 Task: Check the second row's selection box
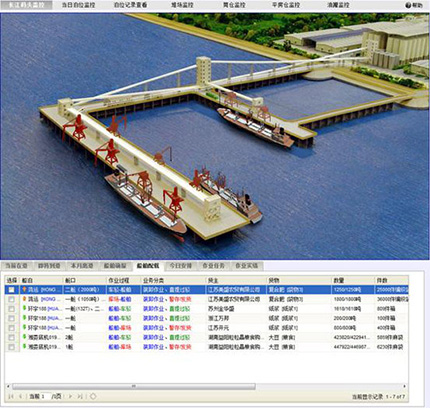tap(11, 299)
